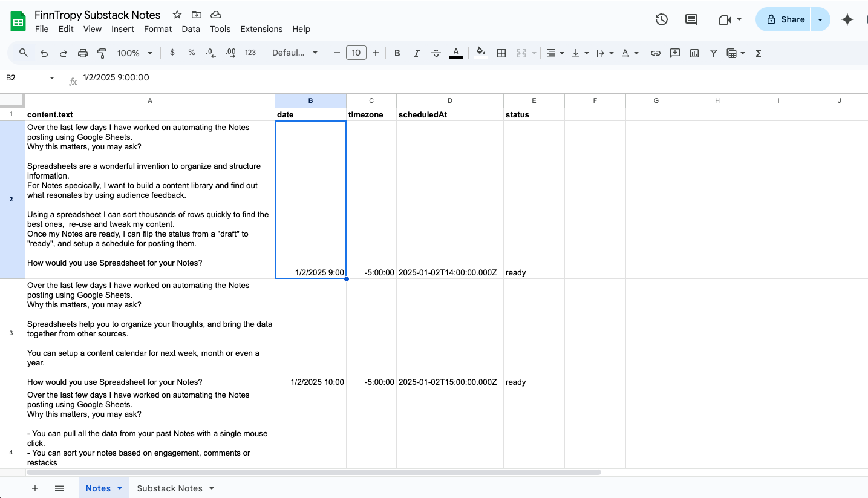The height and width of the screenshot is (498, 868).
Task: Open the File menu
Action: [42, 29]
